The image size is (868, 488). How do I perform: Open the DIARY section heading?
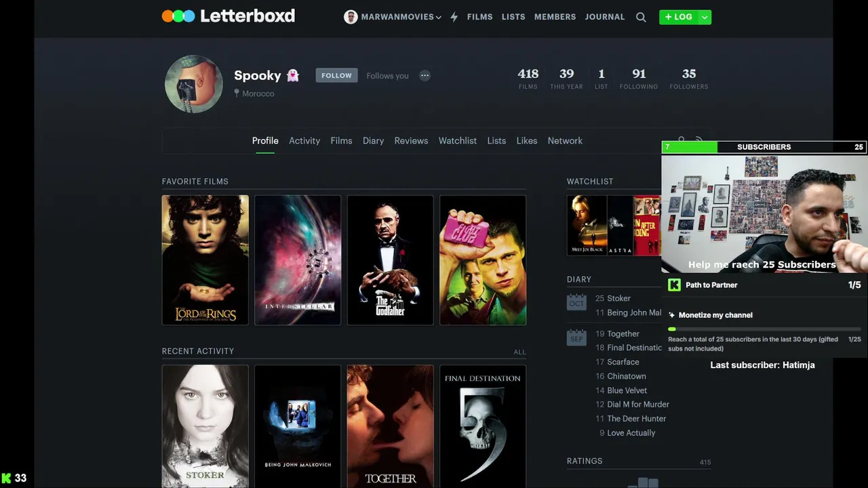pyautogui.click(x=579, y=279)
